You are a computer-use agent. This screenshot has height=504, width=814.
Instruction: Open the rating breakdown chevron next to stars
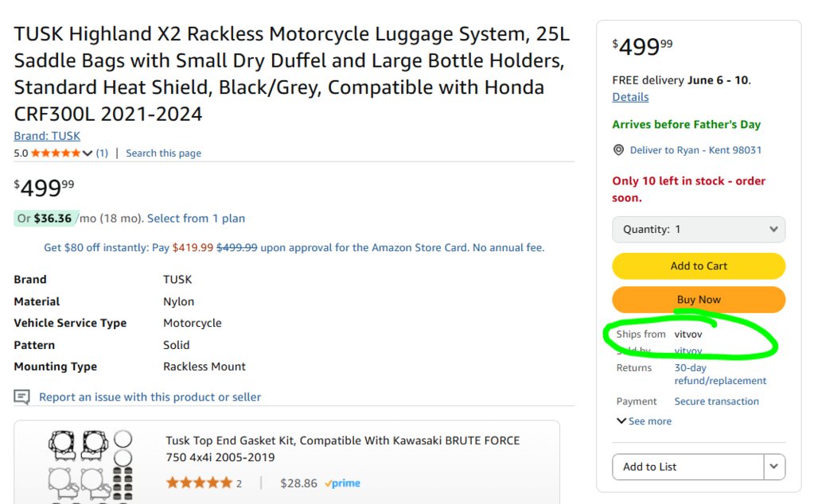click(x=88, y=153)
